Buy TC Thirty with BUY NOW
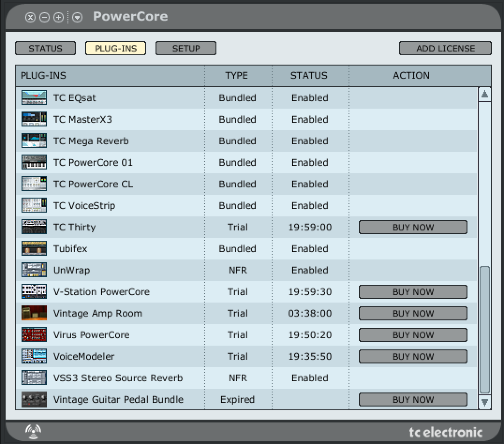This screenshot has height=444, width=504. 413,227
